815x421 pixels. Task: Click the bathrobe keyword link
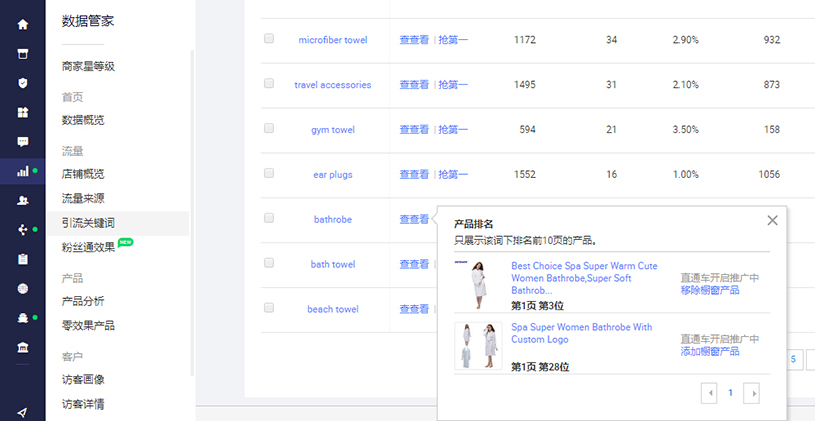(x=333, y=219)
